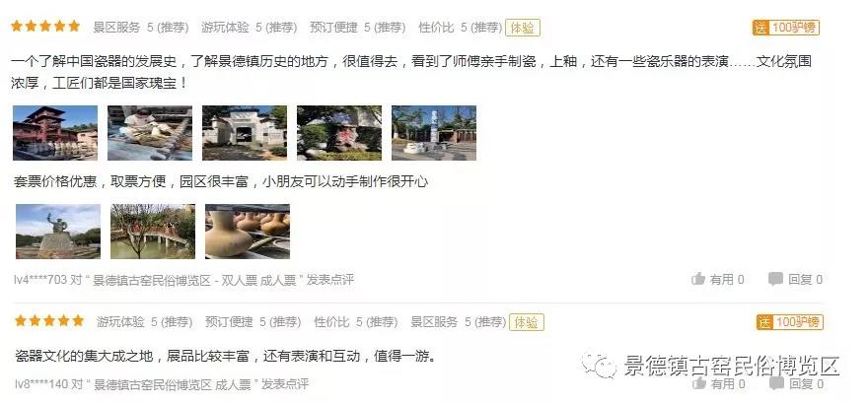Viewport: 868px width, 404px height.
Task: Open red pagoda building thumbnail
Action: [55, 133]
